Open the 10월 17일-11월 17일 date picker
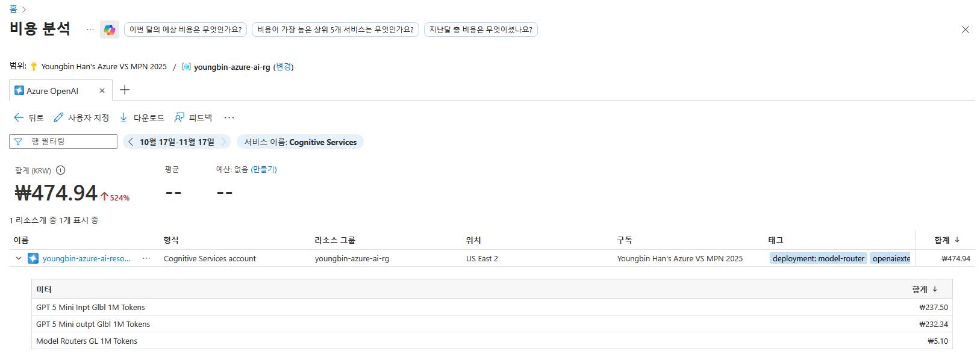 pyautogui.click(x=176, y=142)
